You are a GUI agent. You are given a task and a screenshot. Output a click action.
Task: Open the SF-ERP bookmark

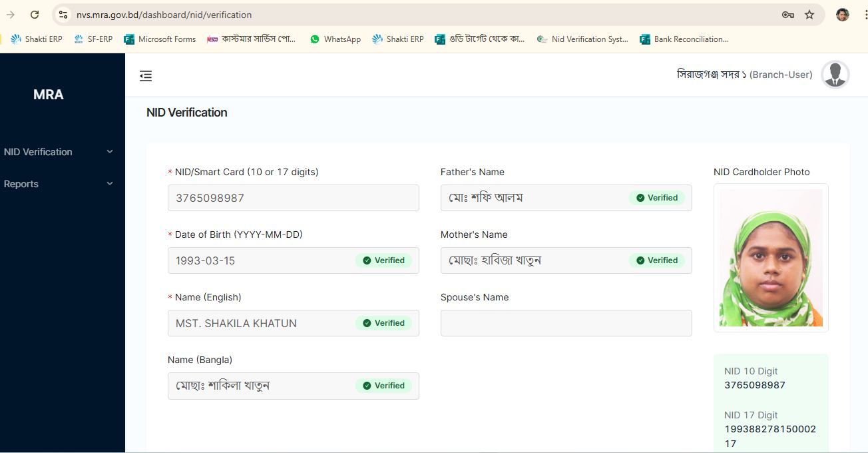click(x=93, y=39)
